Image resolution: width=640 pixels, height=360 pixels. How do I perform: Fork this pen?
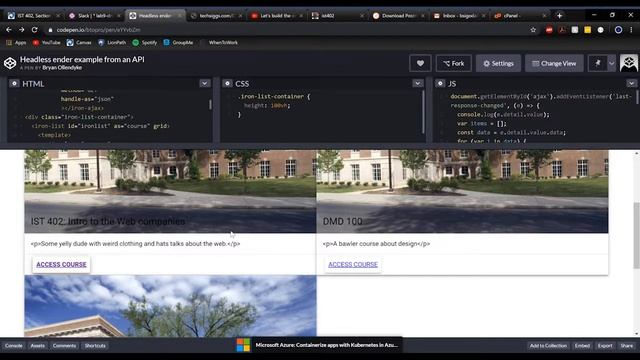(453, 63)
